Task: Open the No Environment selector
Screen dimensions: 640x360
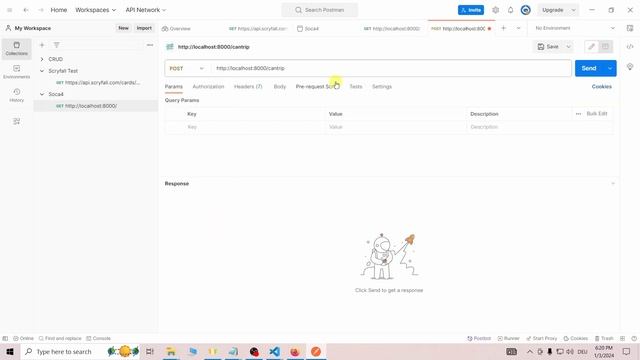Action: coord(575,28)
